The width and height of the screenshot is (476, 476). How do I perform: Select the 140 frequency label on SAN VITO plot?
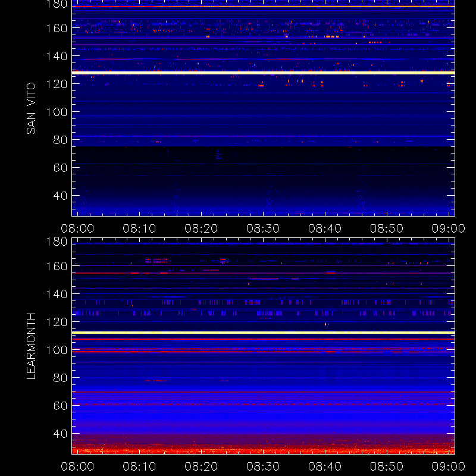click(x=57, y=56)
